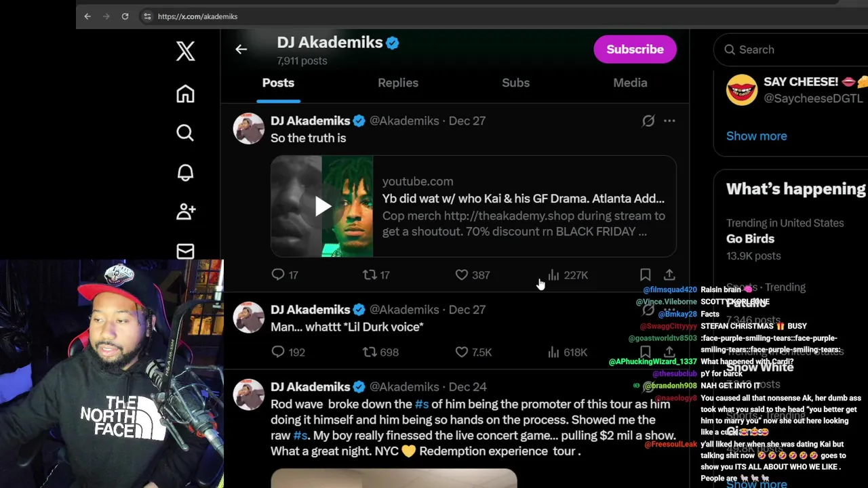Open Notifications bell icon
Image resolution: width=868 pixels, height=488 pixels.
coord(185,172)
